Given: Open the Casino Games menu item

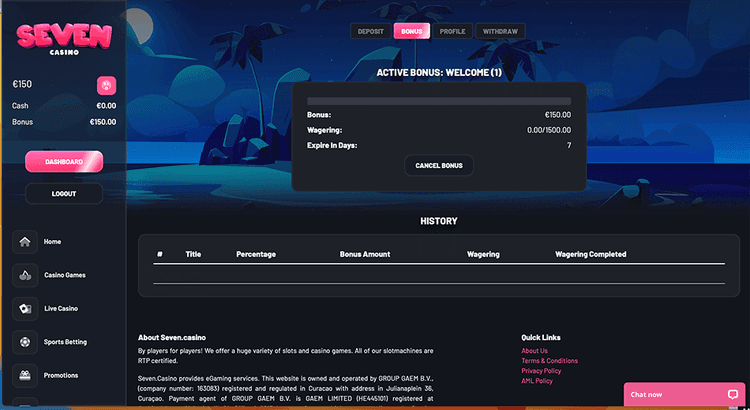Looking at the screenshot, I should [x=65, y=275].
